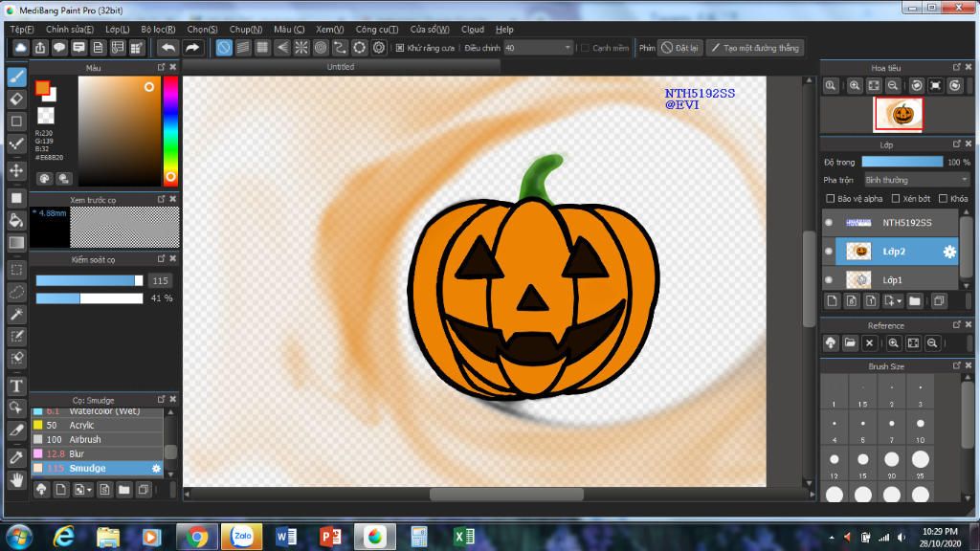Open the Lớp(L) menu

coord(118,30)
